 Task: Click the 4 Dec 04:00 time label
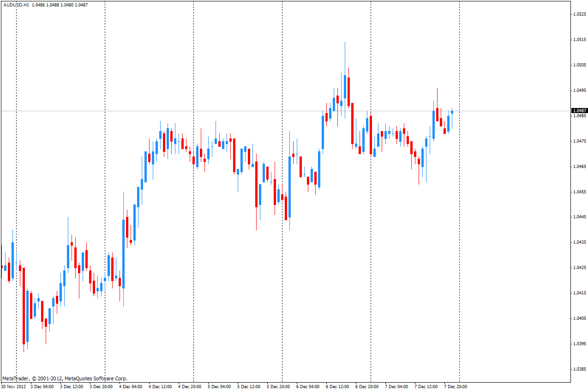pos(131,386)
